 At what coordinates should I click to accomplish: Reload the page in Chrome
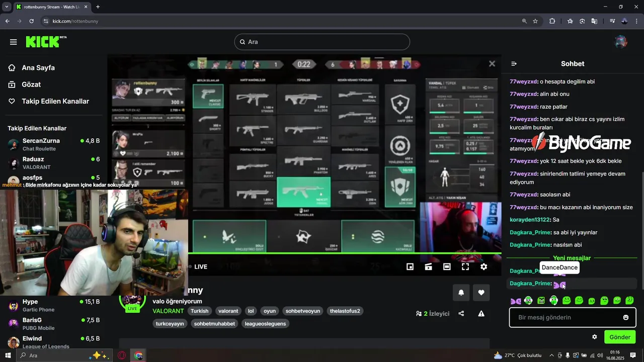pos(31,21)
